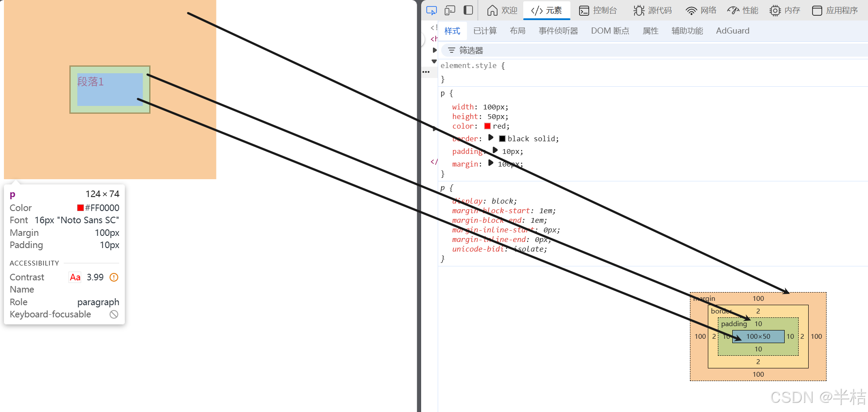Click the 100×50 content box in box model

758,337
